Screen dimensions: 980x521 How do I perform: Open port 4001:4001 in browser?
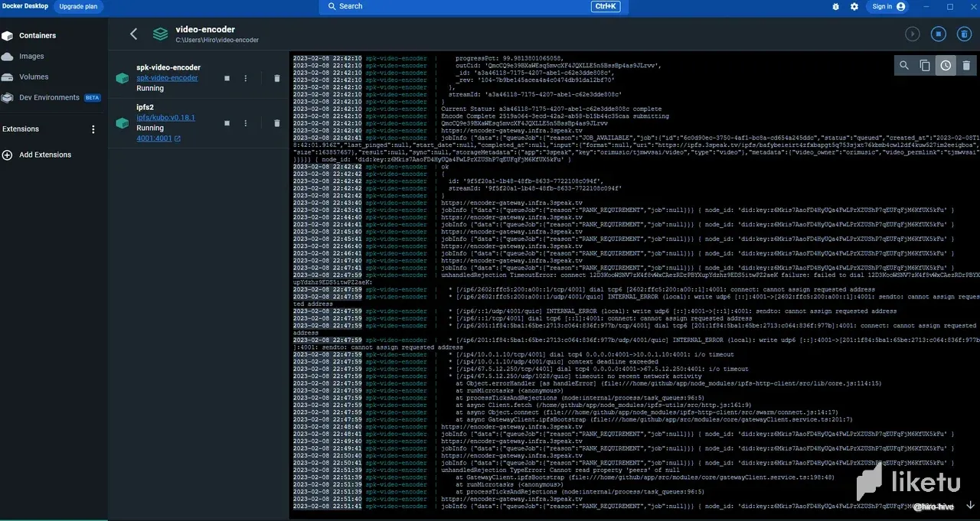[158, 138]
